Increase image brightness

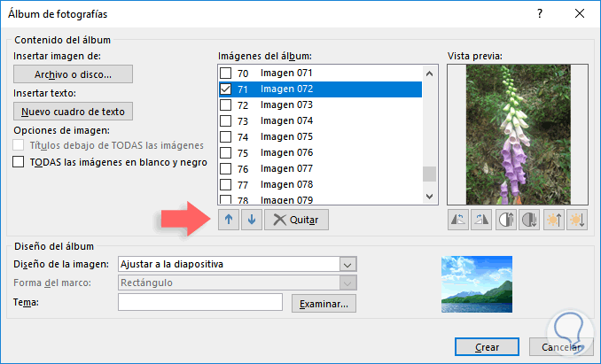tap(552, 220)
